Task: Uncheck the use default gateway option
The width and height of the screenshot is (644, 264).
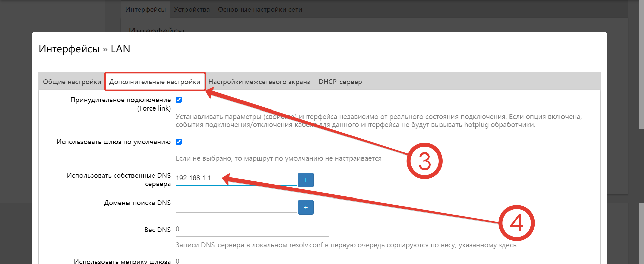Action: point(179,142)
